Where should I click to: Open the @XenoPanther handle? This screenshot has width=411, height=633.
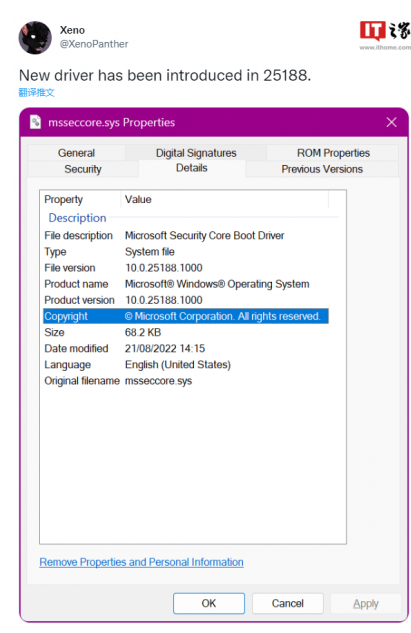pos(94,44)
